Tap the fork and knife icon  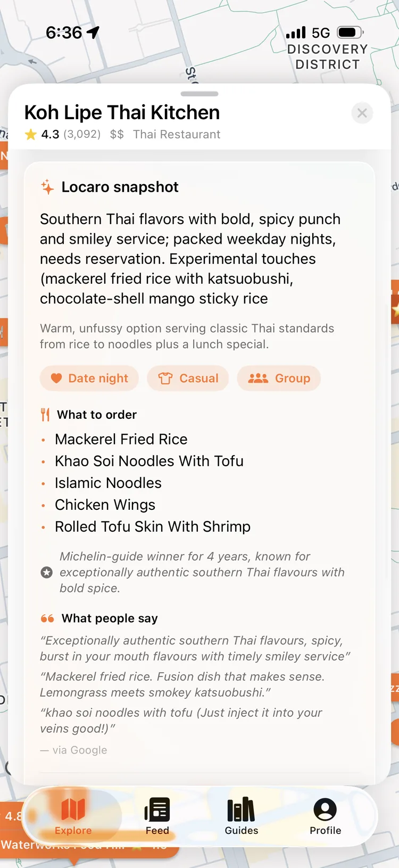click(x=45, y=415)
